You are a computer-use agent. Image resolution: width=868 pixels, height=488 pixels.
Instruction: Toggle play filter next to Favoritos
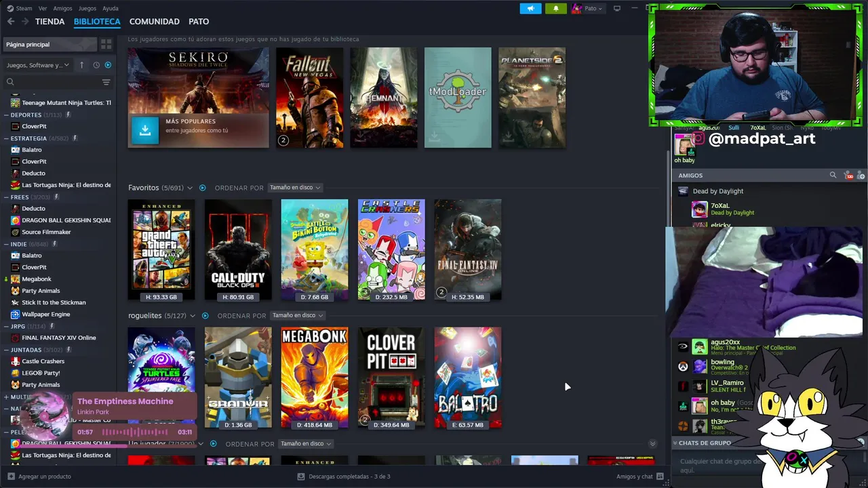click(202, 188)
